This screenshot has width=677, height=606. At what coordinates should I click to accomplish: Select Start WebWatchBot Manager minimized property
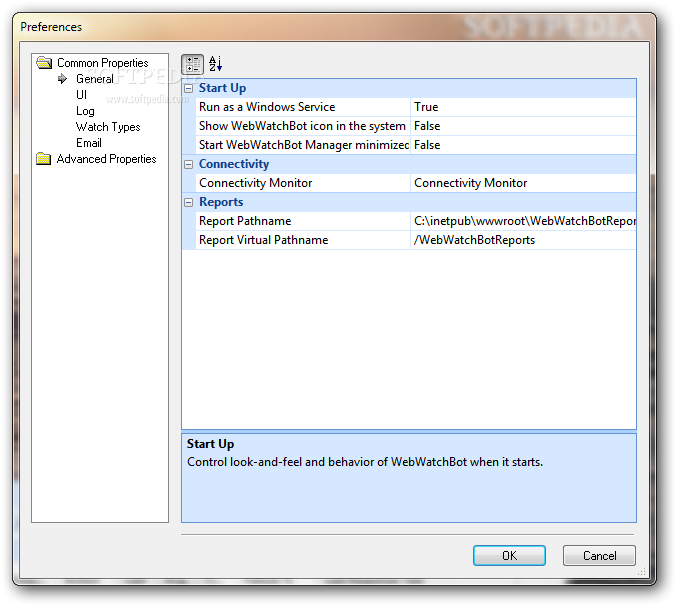coord(303,145)
